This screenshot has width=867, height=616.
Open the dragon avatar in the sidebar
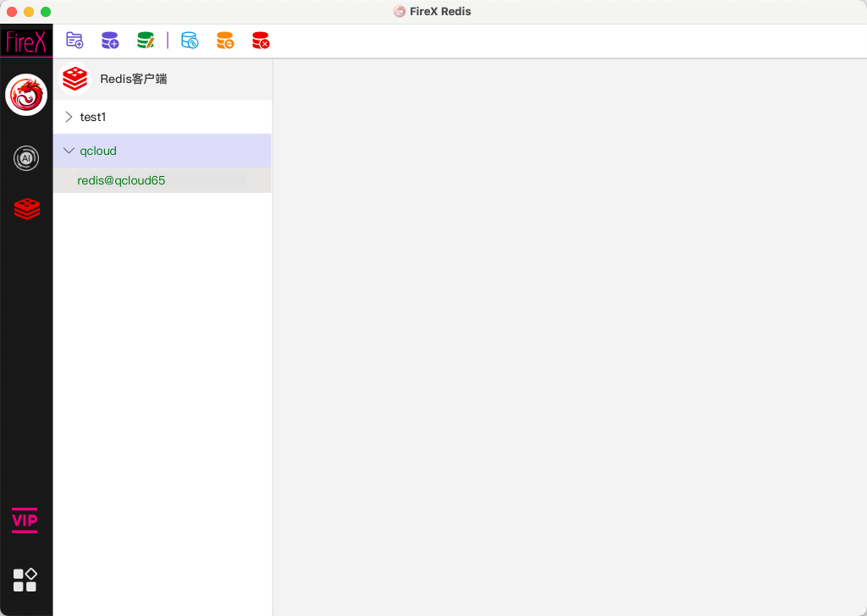click(26, 95)
